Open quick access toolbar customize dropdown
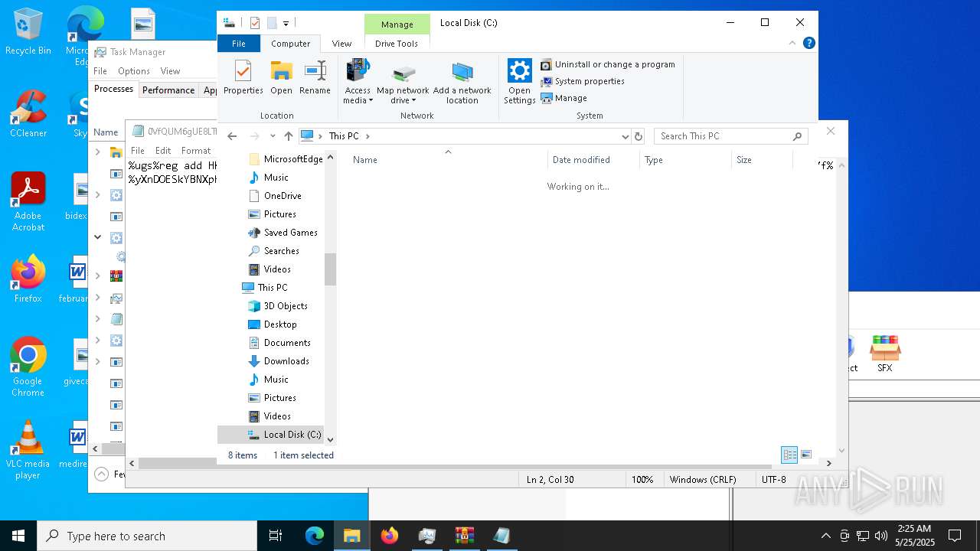 tap(286, 24)
